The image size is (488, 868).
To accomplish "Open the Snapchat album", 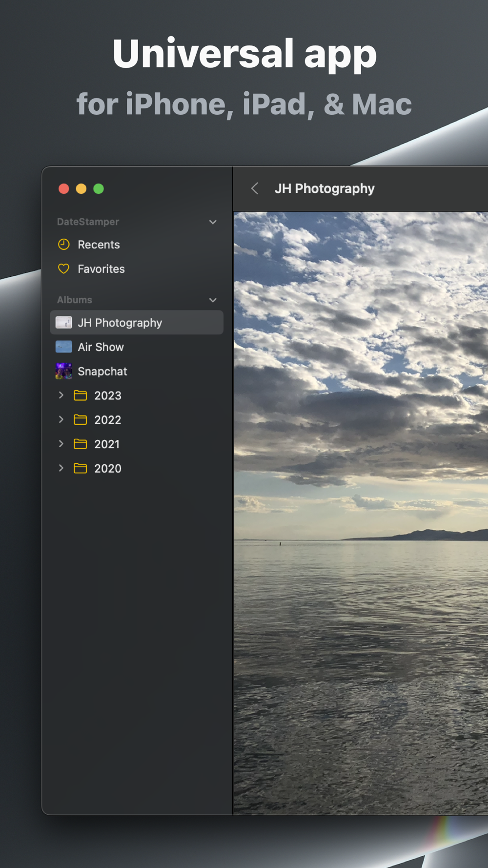I will 137,372.
